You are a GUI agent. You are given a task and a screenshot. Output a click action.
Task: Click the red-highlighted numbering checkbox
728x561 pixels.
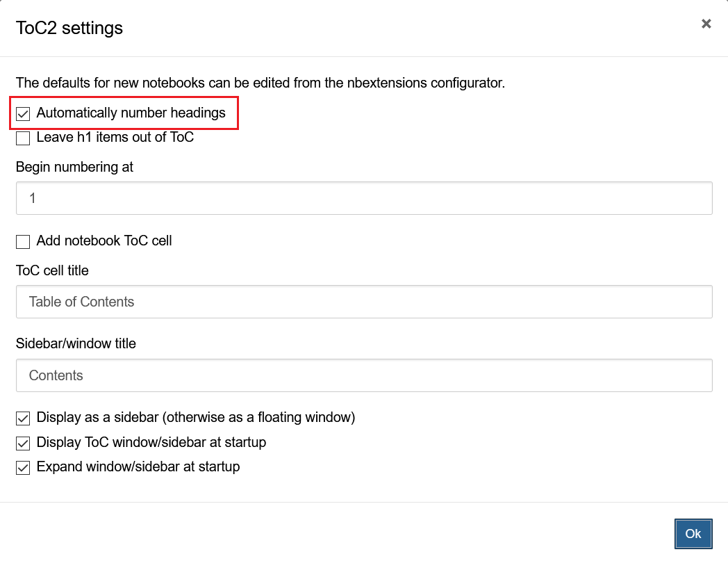(x=22, y=113)
